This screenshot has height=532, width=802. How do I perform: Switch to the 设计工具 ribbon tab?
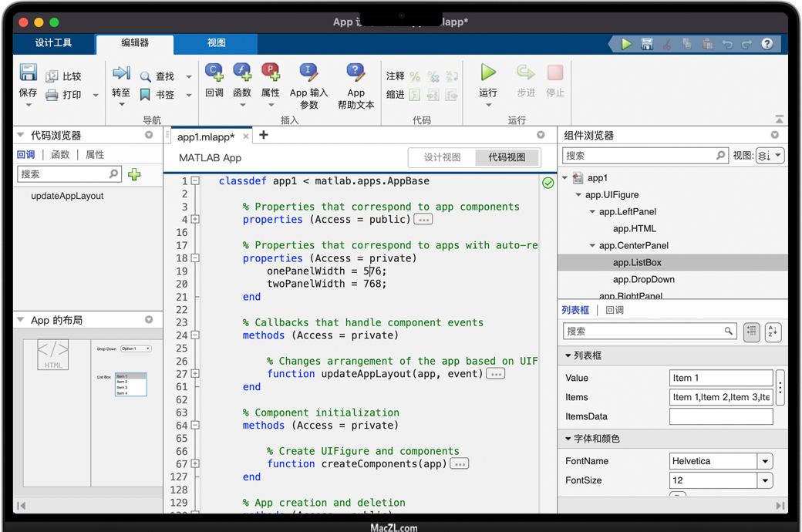pyautogui.click(x=53, y=43)
